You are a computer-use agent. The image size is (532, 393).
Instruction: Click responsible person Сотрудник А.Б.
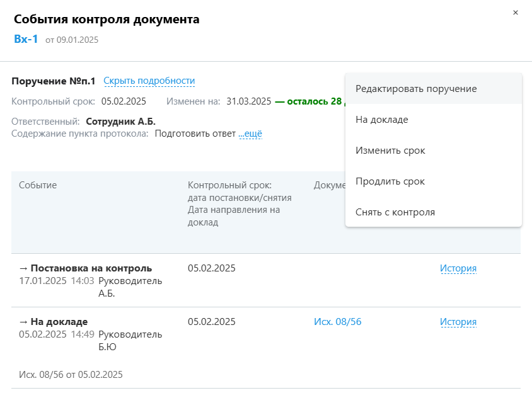pyautogui.click(x=120, y=122)
